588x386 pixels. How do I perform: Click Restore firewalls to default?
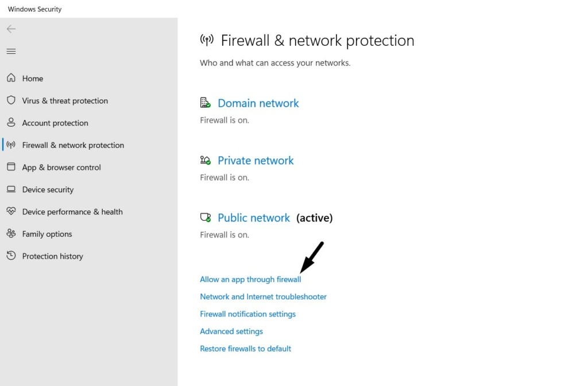coord(245,348)
